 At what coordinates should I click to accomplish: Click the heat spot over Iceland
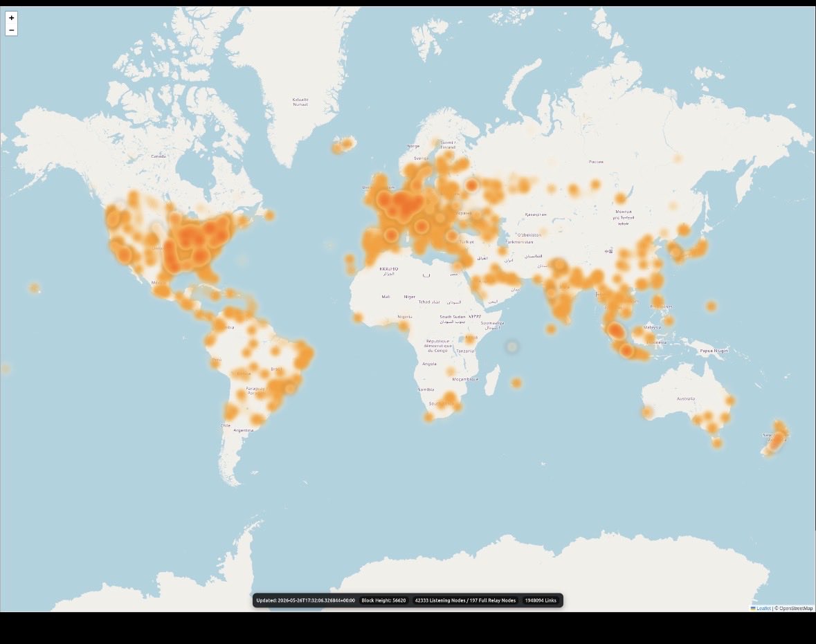pyautogui.click(x=343, y=145)
